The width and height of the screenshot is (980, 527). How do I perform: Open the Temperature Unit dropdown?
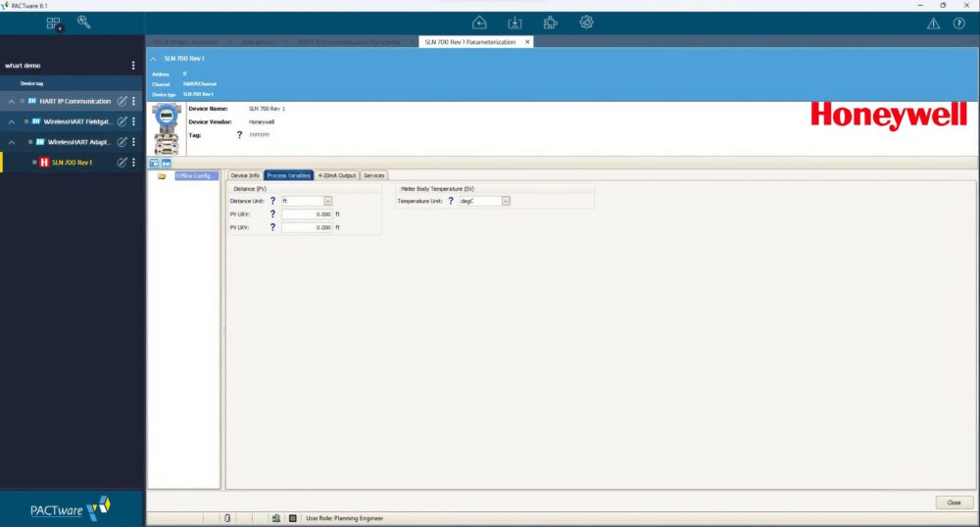(506, 201)
